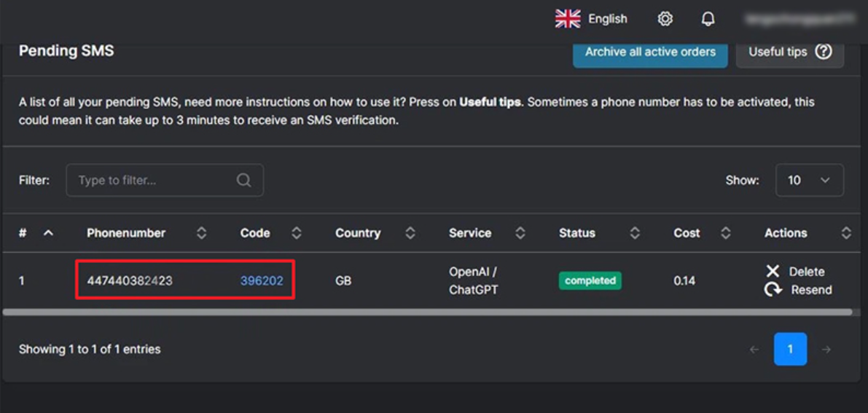Viewport: 868px width, 413px height.
Task: Click the Useful tips question mark icon
Action: tap(824, 52)
